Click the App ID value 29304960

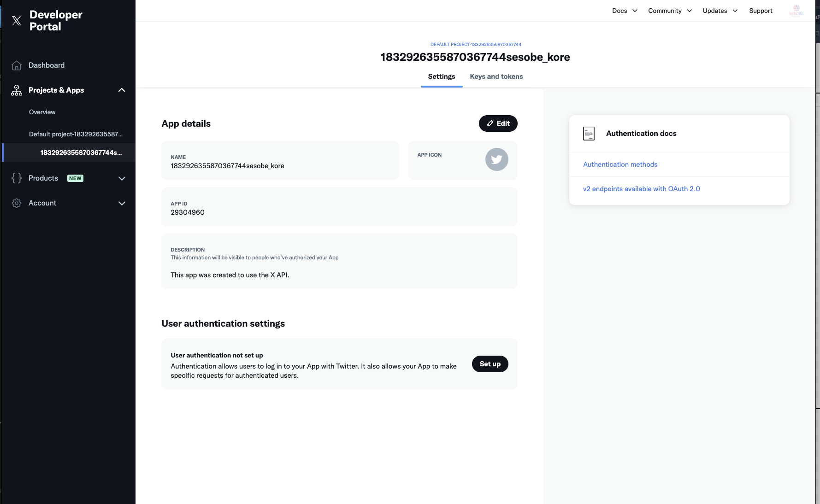pos(188,212)
